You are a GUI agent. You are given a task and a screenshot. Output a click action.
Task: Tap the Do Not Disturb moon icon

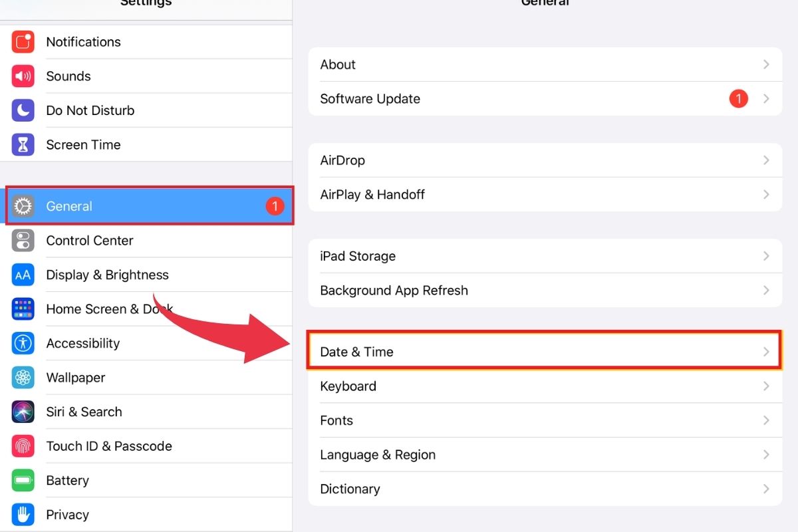22,110
